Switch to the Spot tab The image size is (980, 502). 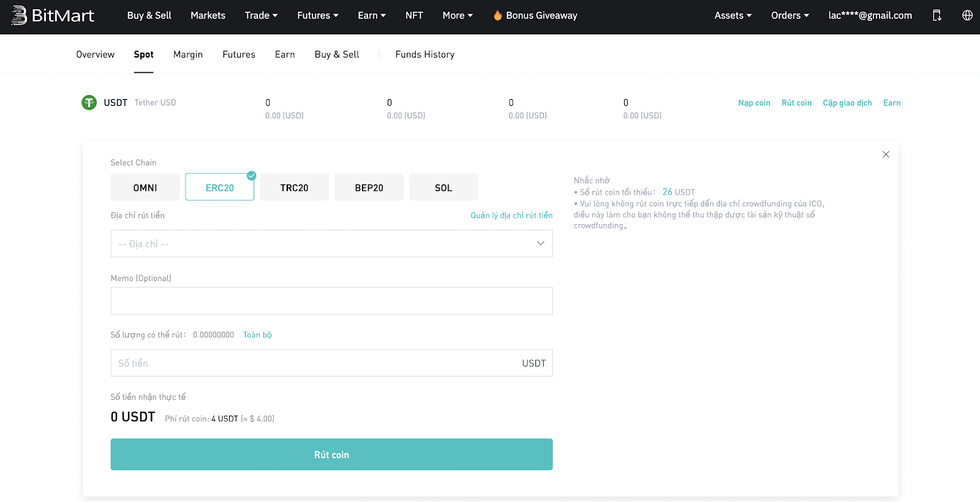pyautogui.click(x=143, y=54)
